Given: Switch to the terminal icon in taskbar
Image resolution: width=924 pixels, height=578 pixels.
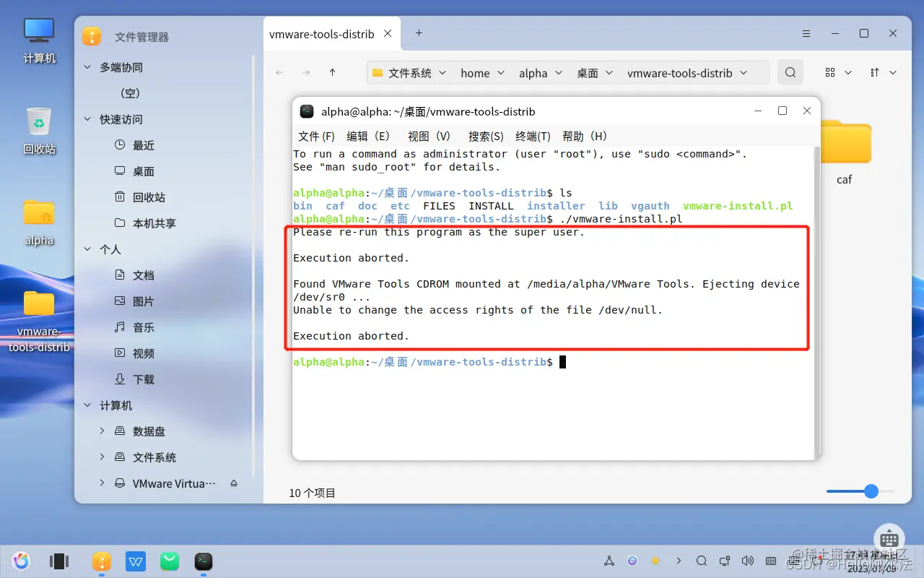Looking at the screenshot, I should coord(204,561).
